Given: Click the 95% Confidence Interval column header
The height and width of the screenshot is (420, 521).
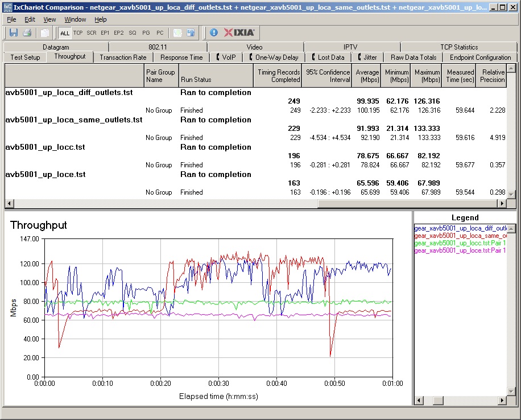Looking at the screenshot, I should tap(327, 76).
